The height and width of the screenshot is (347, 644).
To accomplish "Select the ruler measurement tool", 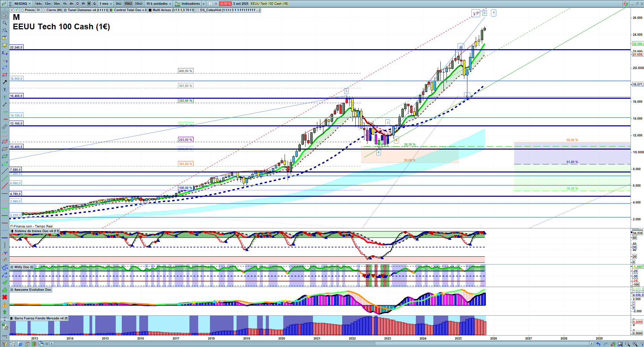I will tap(5, 127).
